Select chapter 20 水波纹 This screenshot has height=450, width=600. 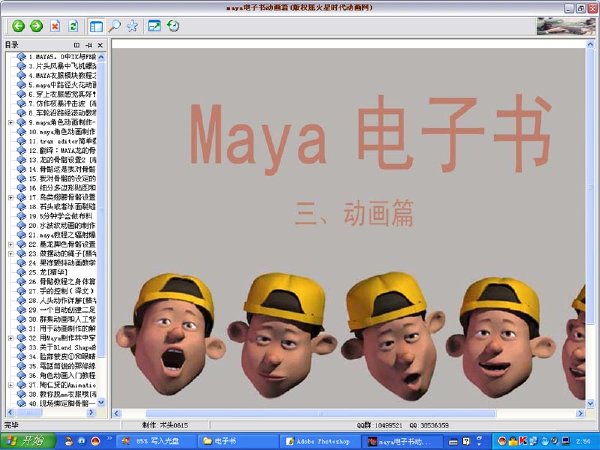pyautogui.click(x=62, y=225)
